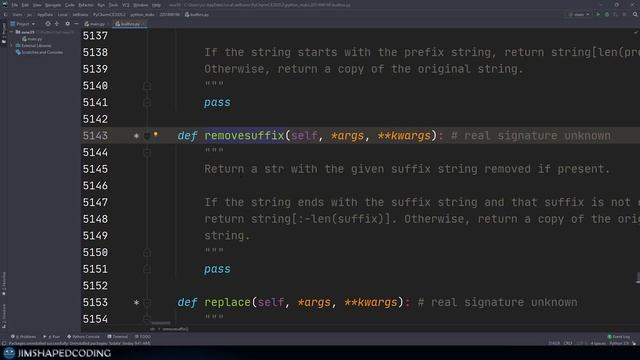Click builtins.py in the navigation bar path

(x=197, y=15)
